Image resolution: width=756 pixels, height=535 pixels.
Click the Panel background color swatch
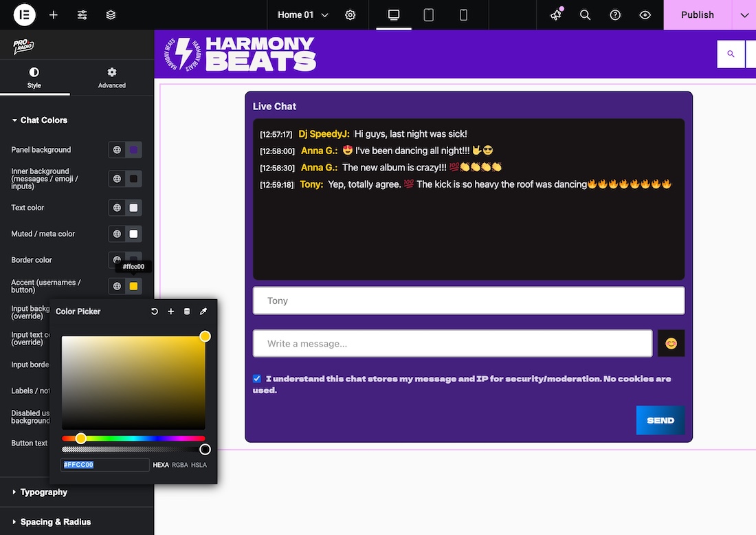click(x=133, y=149)
